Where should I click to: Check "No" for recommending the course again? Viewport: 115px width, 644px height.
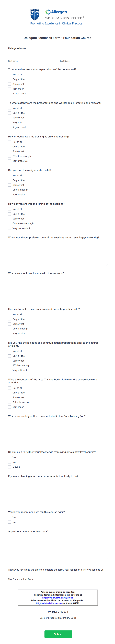tap(9, 522)
